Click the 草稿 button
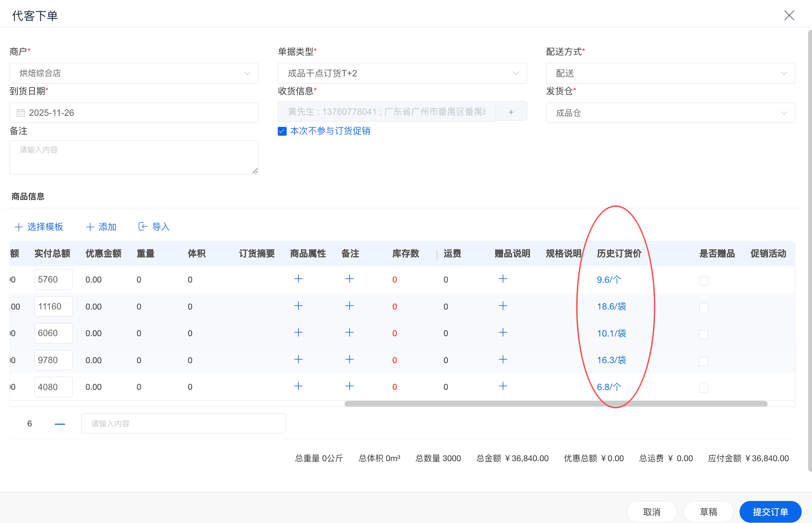The image size is (812, 523). [x=708, y=512]
